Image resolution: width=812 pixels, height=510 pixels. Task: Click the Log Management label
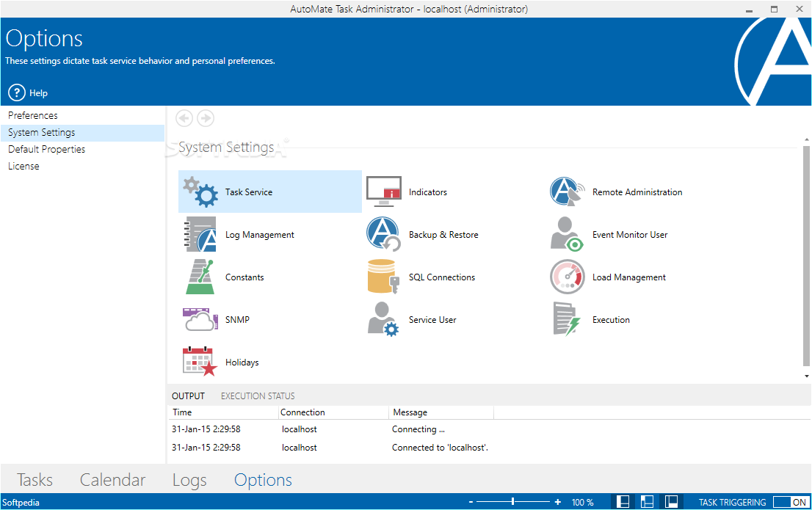(x=259, y=235)
